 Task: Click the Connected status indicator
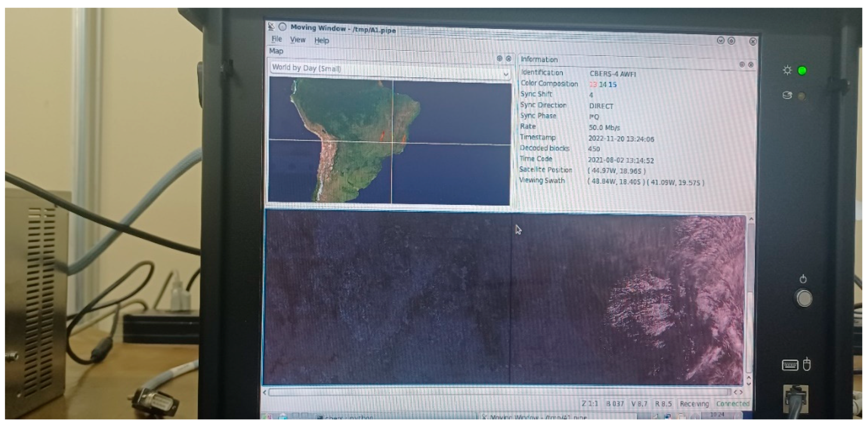(x=733, y=404)
